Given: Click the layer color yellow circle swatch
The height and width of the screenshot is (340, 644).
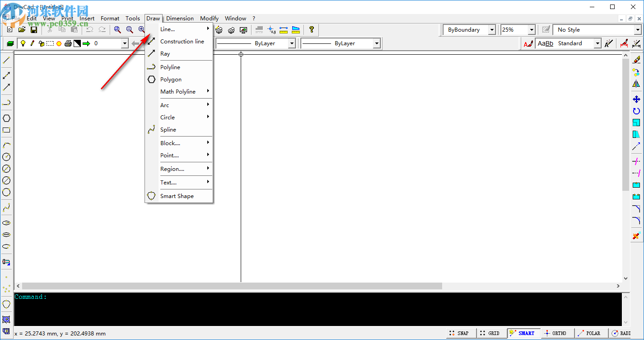Looking at the screenshot, I should pos(59,44).
